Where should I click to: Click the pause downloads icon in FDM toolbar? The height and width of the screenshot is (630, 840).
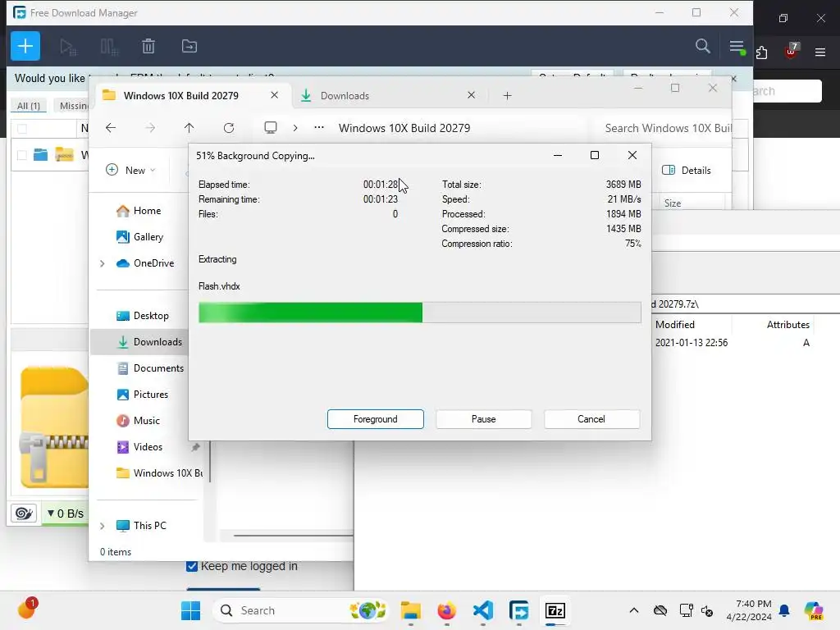pos(109,47)
